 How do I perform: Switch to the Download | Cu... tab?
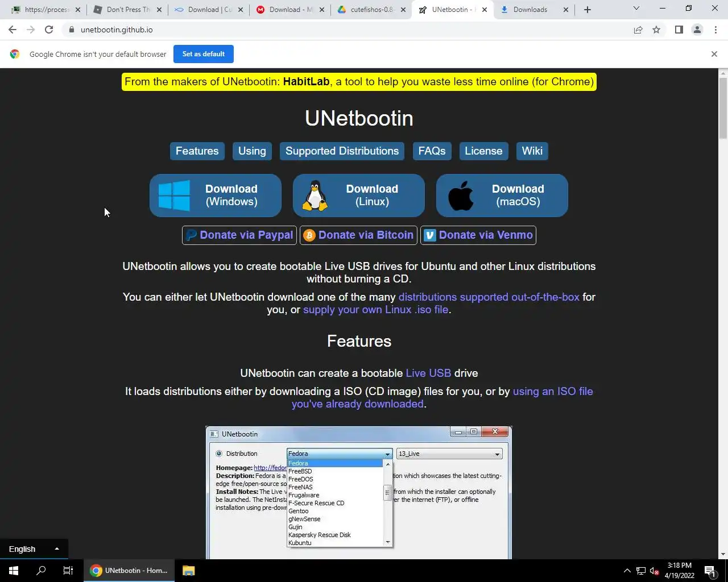click(x=209, y=10)
